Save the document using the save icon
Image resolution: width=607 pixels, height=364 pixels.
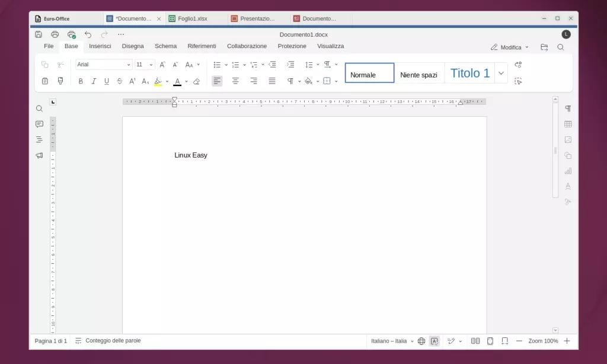[x=39, y=34]
